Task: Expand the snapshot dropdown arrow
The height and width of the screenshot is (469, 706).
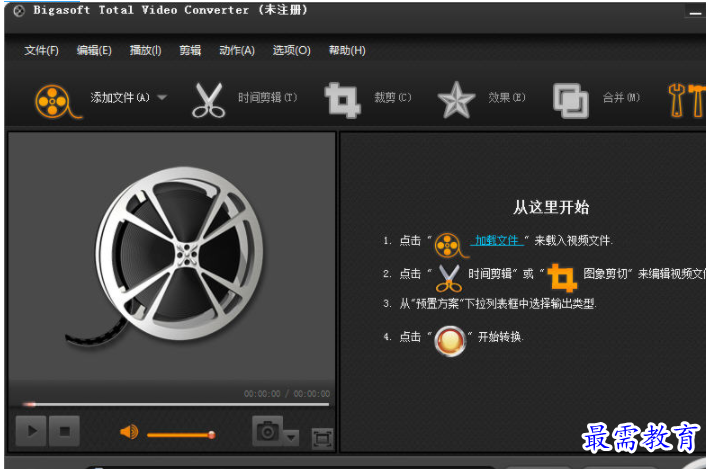Action: pos(291,437)
